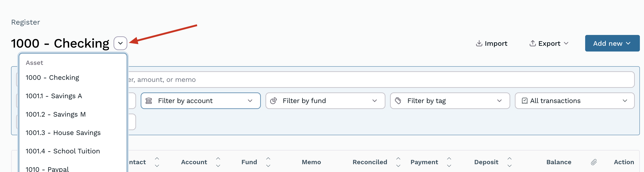Click the Import download icon
644x172 pixels.
click(x=479, y=43)
